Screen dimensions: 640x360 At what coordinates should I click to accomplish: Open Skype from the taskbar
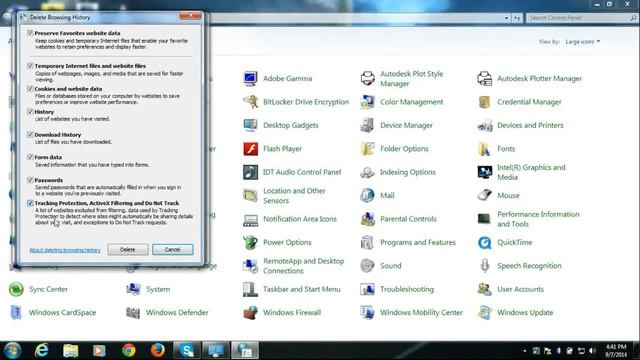(187, 350)
